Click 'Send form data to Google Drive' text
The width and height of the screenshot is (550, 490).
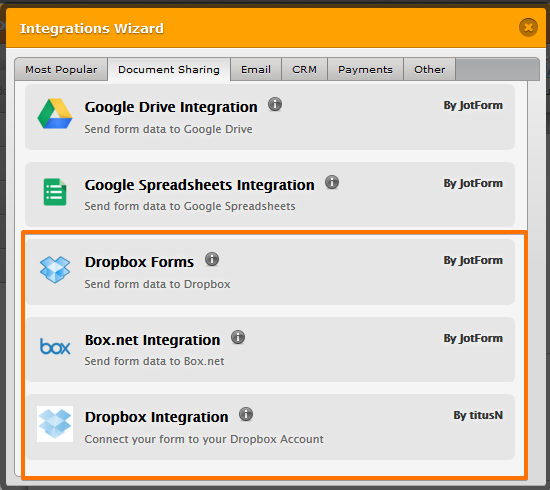click(168, 129)
